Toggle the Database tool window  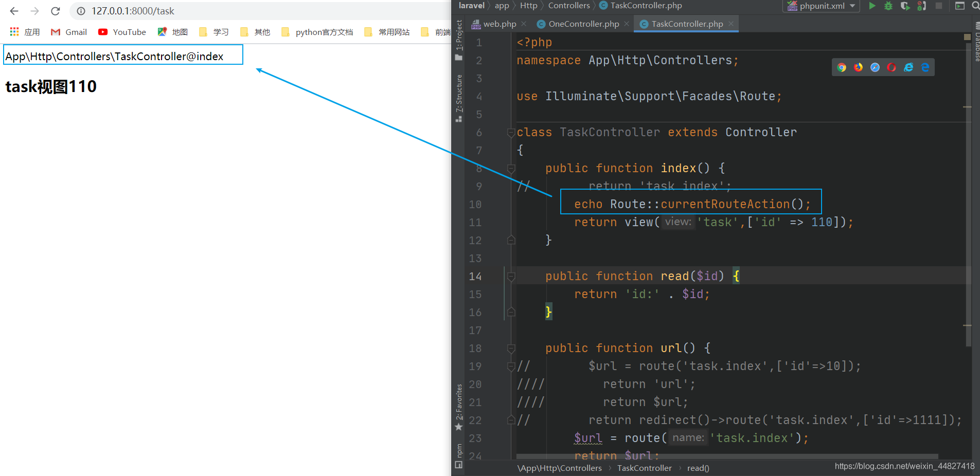(x=976, y=42)
